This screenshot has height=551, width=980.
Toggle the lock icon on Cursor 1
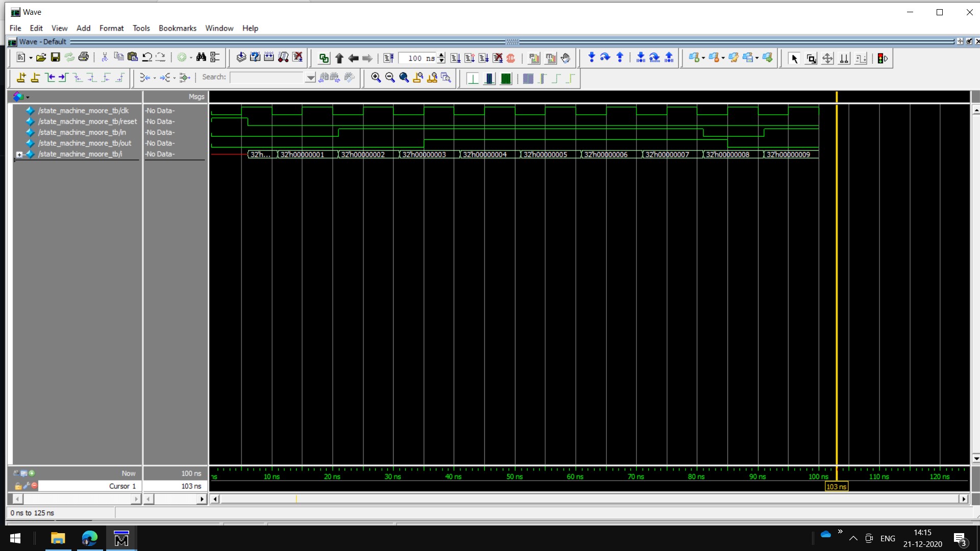[x=18, y=486]
